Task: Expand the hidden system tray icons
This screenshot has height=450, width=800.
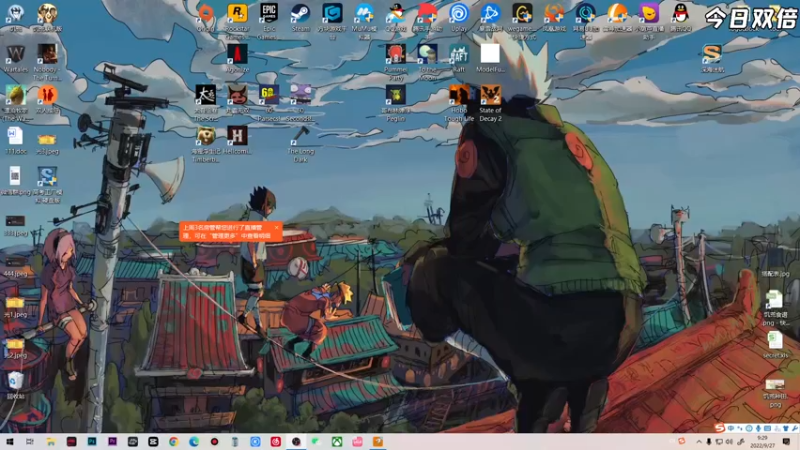Action: pyautogui.click(x=698, y=442)
